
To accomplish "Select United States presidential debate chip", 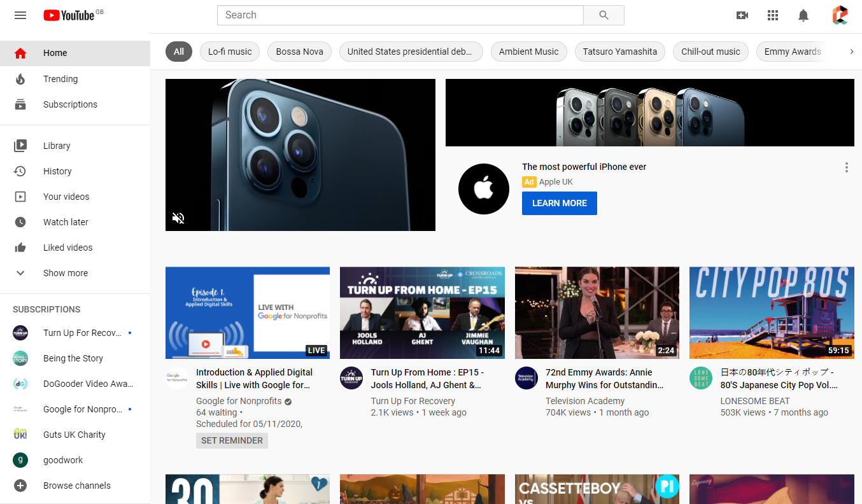I will pyautogui.click(x=411, y=52).
